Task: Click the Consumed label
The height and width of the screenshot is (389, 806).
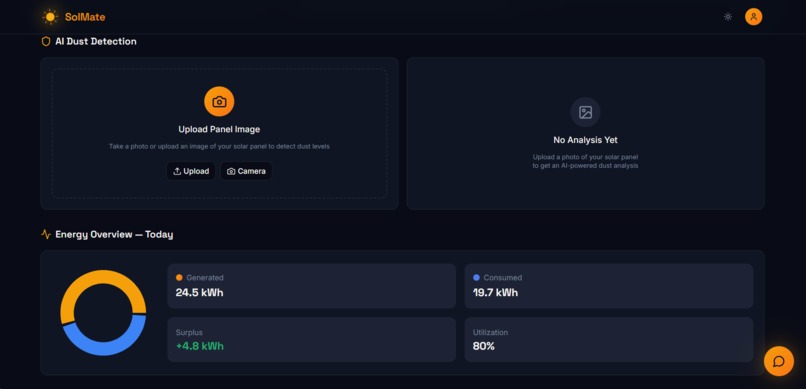Action: pos(503,277)
